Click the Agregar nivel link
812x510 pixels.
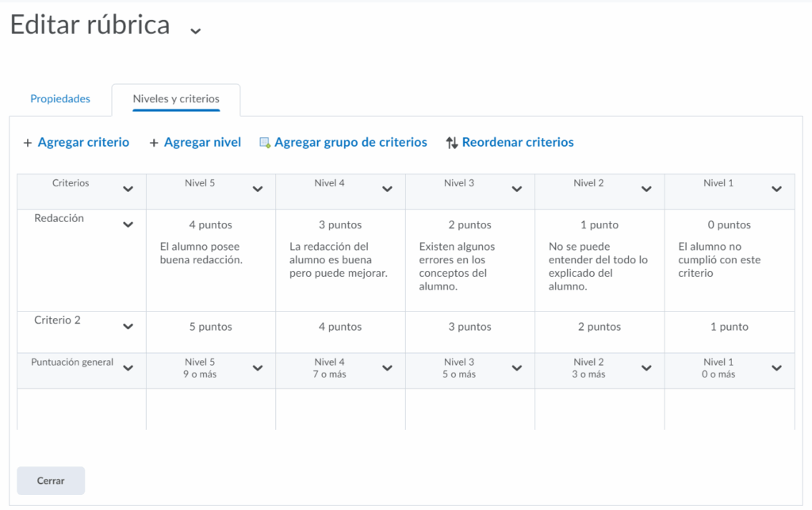tap(202, 143)
